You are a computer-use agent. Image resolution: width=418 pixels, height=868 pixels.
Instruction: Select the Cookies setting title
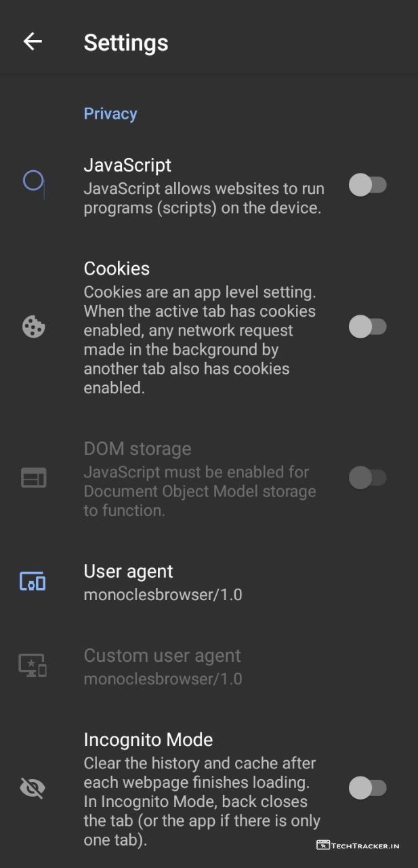[117, 269]
